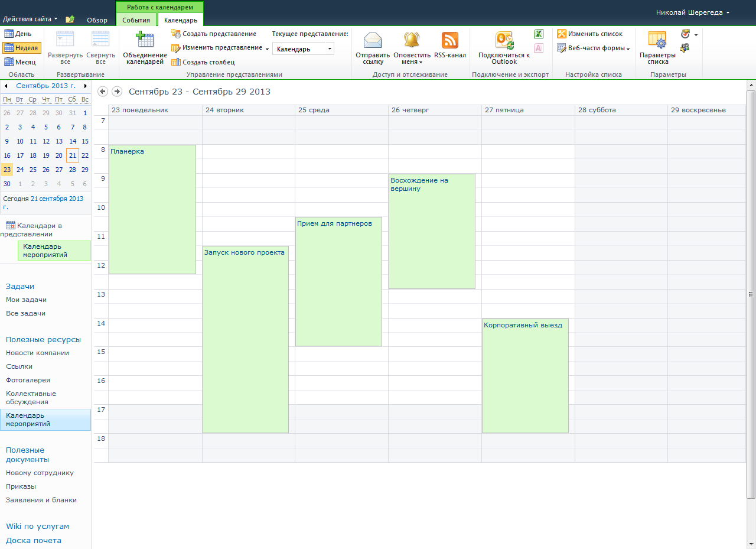Open the Alert Me bell menu
This screenshot has height=549, width=756.
click(412, 47)
